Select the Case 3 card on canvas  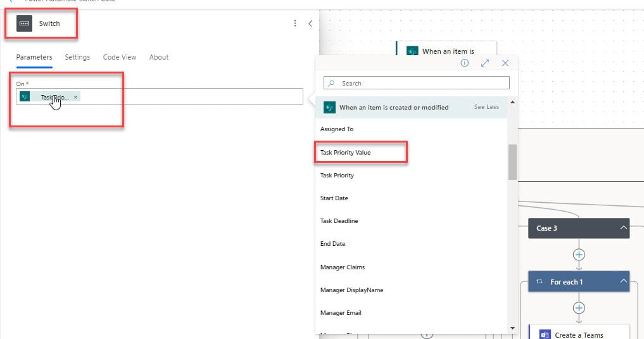[x=579, y=228]
